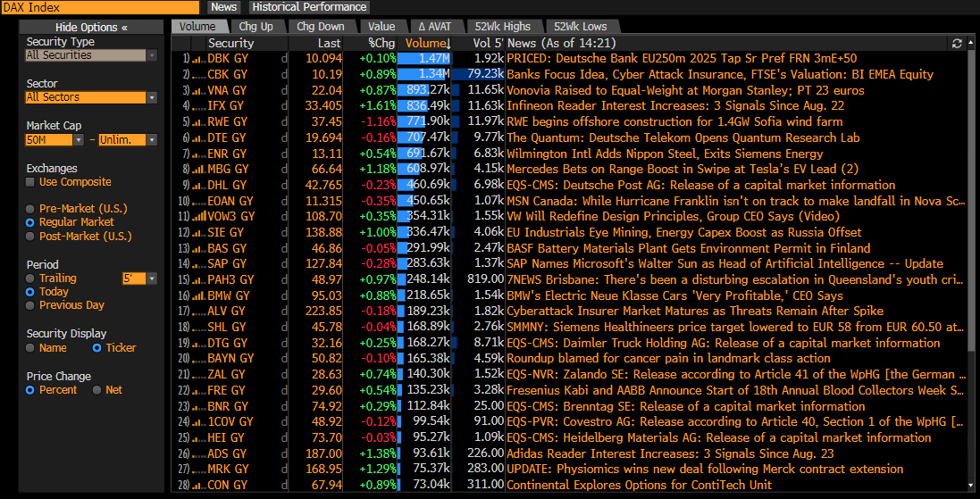
Task: Click the bar chart icon beside RWE GY
Action: (198, 121)
